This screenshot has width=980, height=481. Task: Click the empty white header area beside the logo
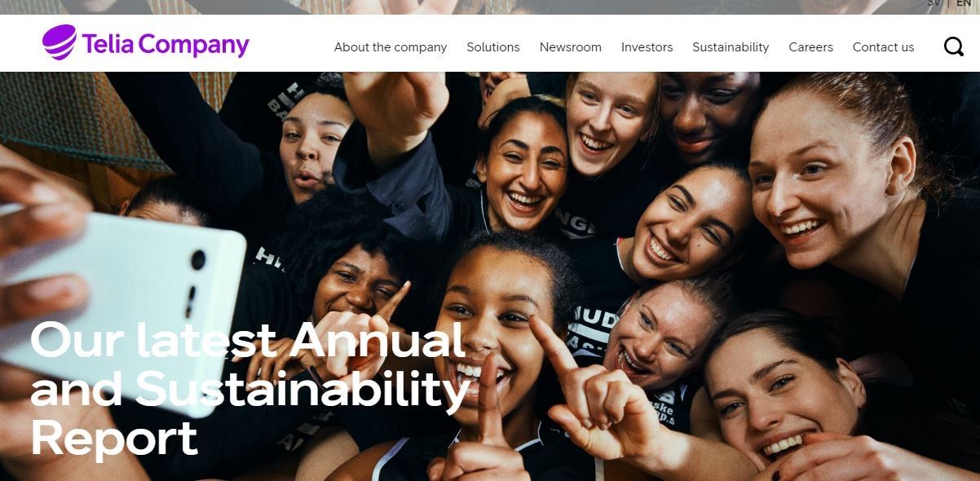[291, 45]
